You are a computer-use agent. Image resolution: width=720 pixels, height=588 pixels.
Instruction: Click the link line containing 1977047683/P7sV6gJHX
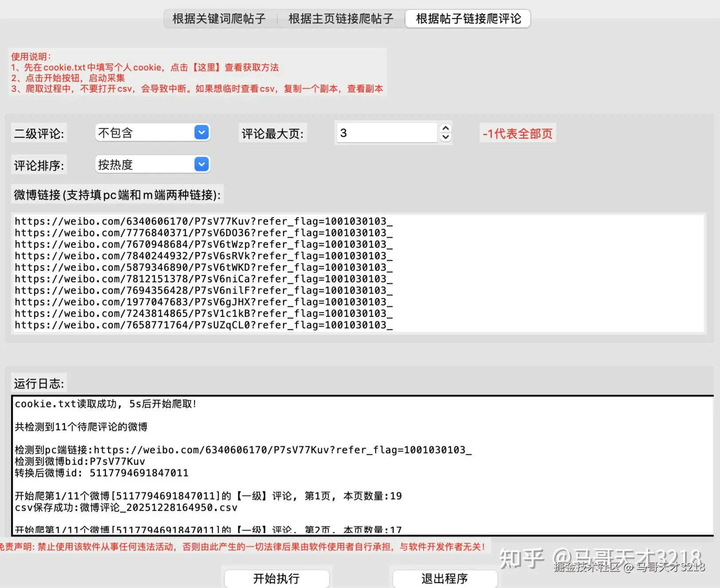click(x=203, y=302)
